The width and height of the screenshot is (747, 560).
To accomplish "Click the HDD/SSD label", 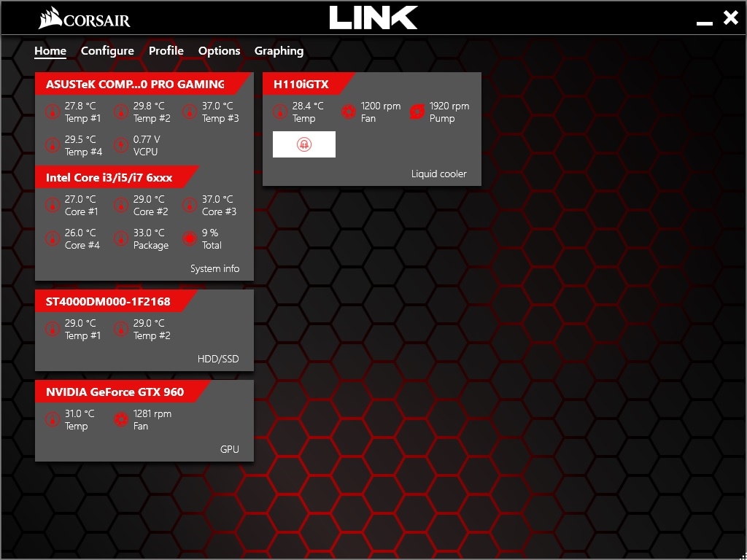I will (x=218, y=359).
